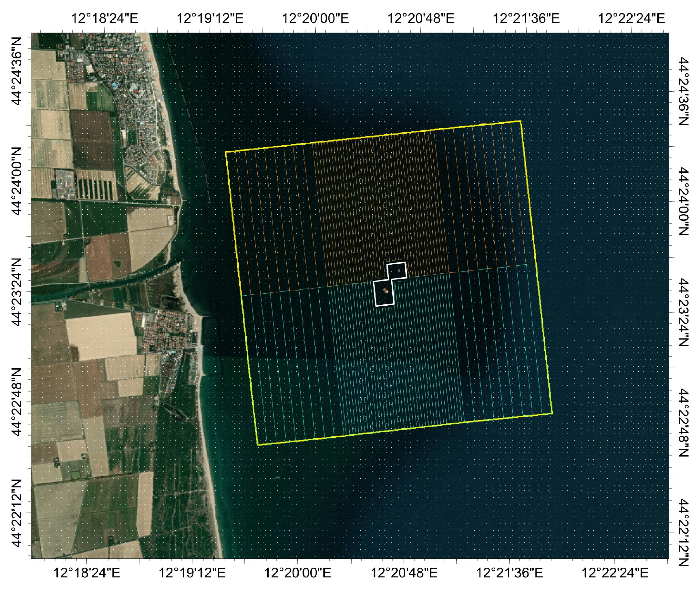Select the bottom axis label 12°19'12"E
Image resolution: width=700 pixels, height=591 pixels.
click(x=192, y=573)
